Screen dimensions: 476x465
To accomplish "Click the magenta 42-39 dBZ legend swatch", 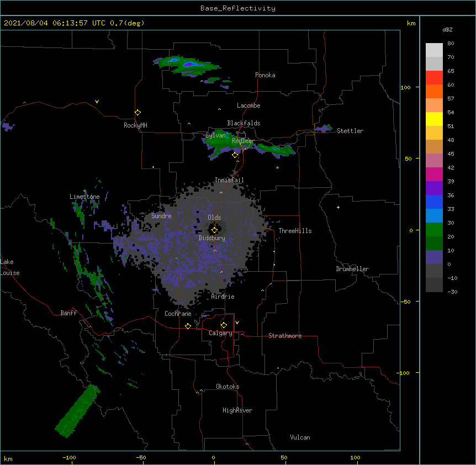I will click(434, 174).
